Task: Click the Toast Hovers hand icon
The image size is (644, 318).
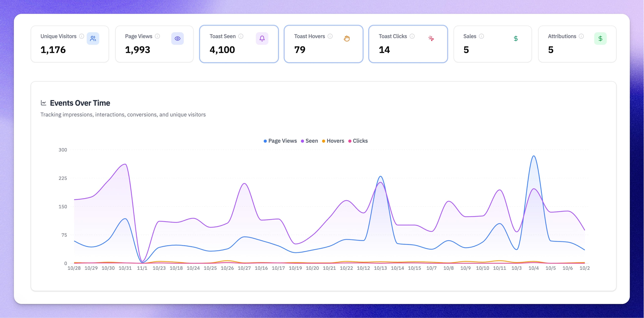Action: 346,38
